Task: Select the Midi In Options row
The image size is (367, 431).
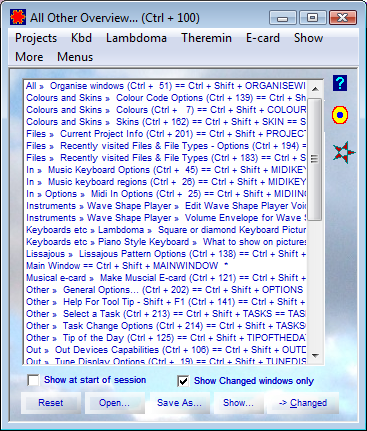Action: 166,194
